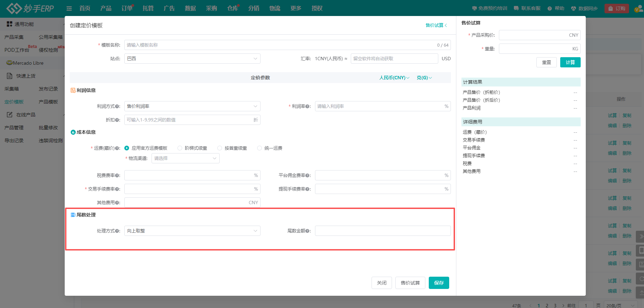Click the 模板名称 input field

(x=279, y=45)
